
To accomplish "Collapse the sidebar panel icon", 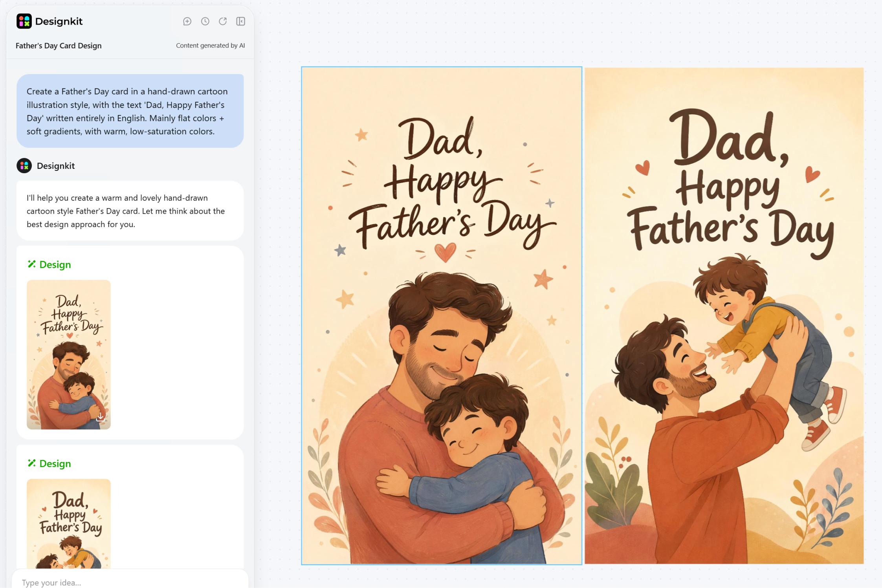I will (240, 21).
